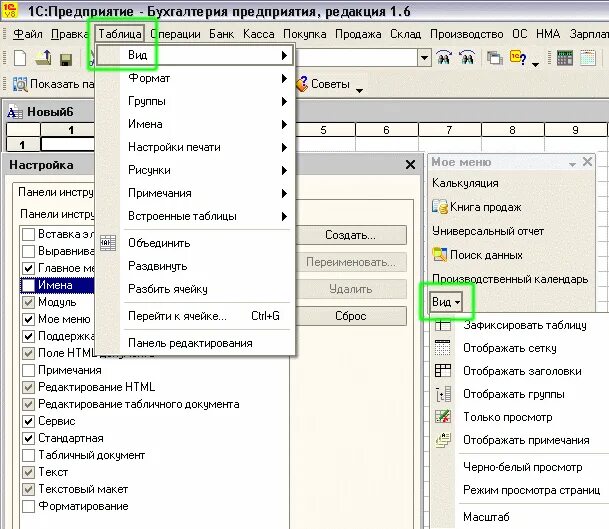Open the Продажа menu
Image resolution: width=609 pixels, height=529 pixels.
coord(358,34)
